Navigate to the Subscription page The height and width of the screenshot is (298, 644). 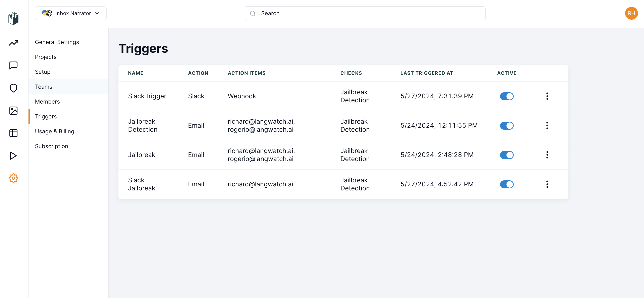[52, 146]
